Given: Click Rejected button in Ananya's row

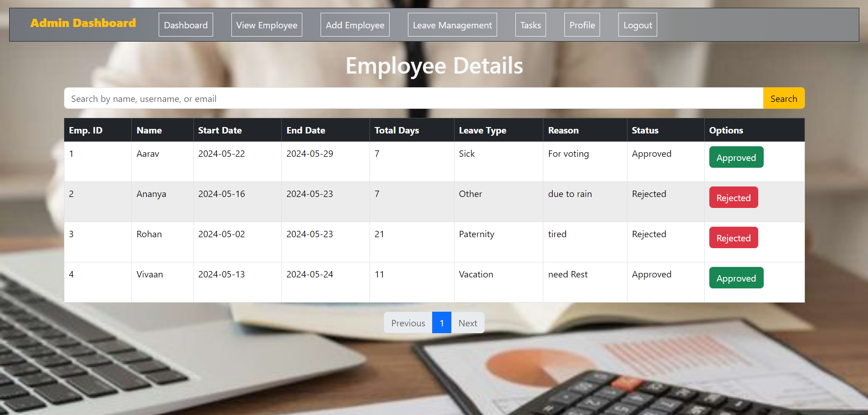Looking at the screenshot, I should tap(734, 197).
